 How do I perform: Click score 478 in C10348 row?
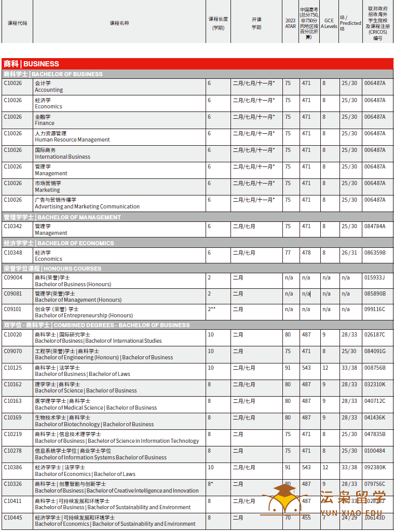(306, 253)
